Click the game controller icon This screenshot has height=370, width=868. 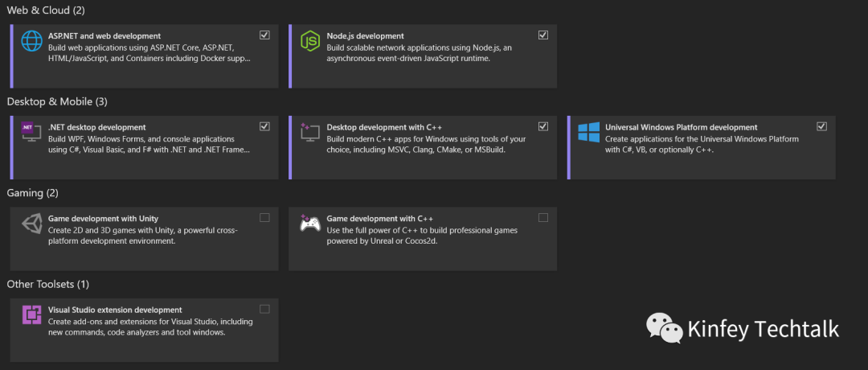[x=310, y=224]
